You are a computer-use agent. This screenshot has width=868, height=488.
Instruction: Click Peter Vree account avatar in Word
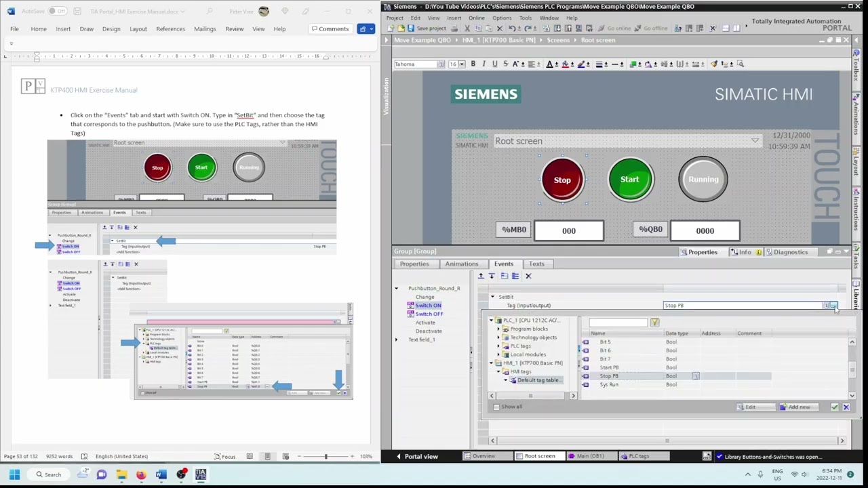(264, 12)
